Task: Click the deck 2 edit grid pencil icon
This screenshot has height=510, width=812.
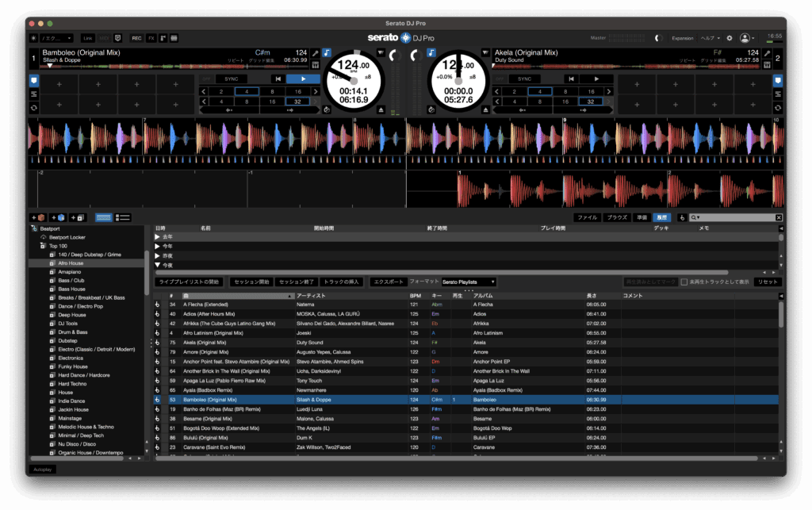Action: coord(767,53)
